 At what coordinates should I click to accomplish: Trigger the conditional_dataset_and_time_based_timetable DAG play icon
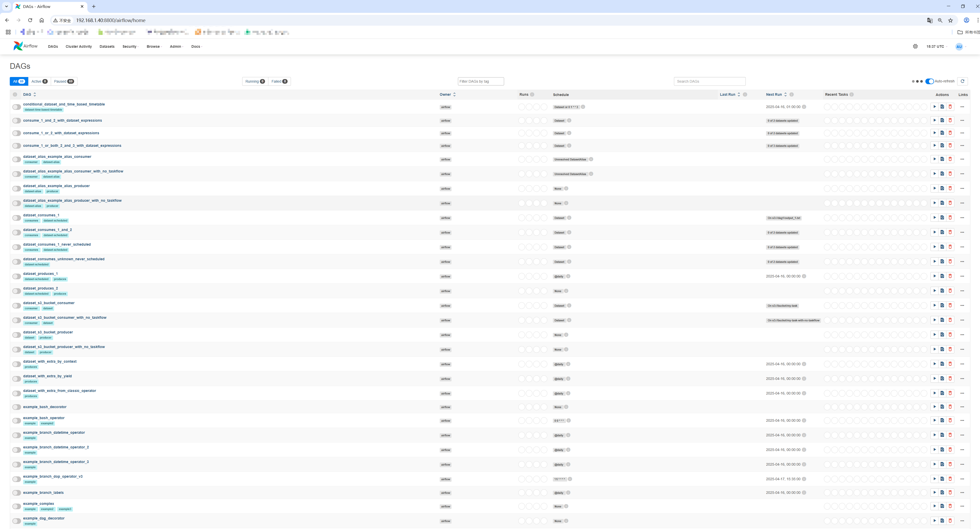934,107
